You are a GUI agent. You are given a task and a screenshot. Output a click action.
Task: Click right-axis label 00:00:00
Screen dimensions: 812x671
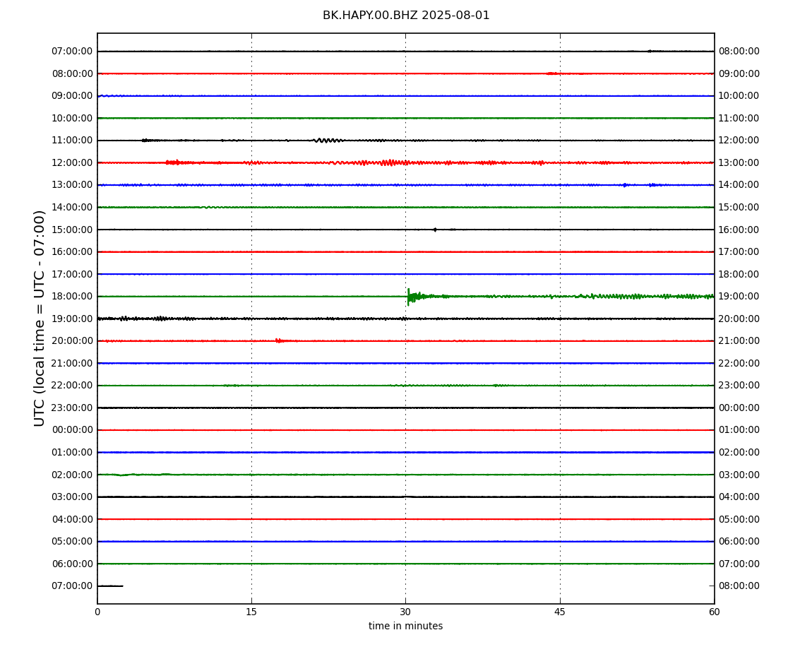pos(739,408)
